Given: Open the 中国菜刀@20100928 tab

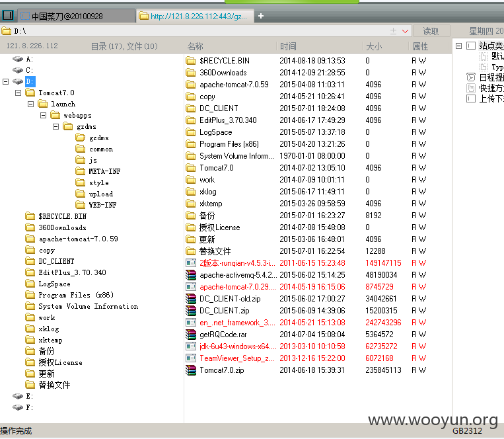Looking at the screenshot, I should coord(76,16).
